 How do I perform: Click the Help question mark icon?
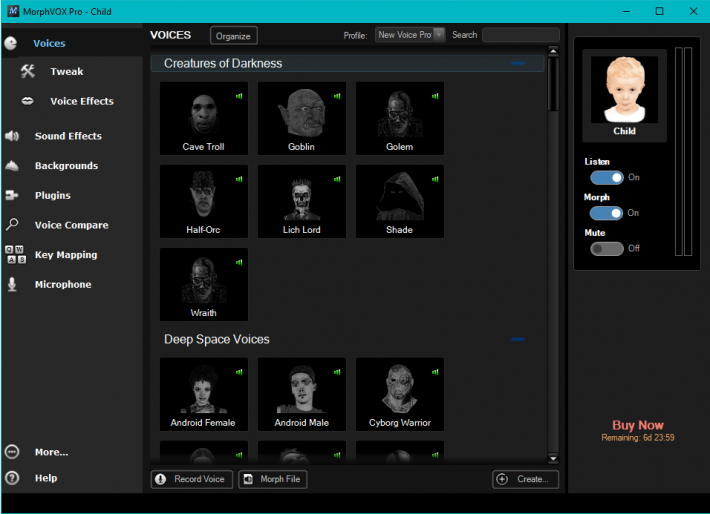[12, 478]
